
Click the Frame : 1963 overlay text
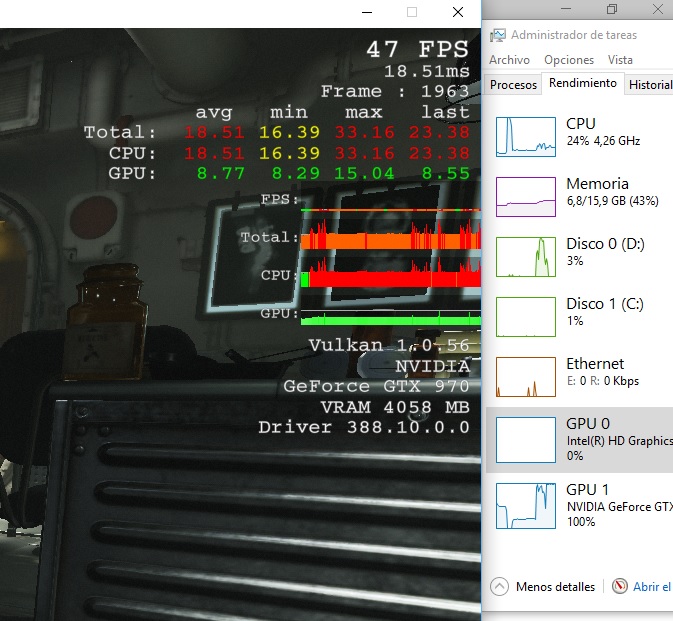click(x=395, y=91)
